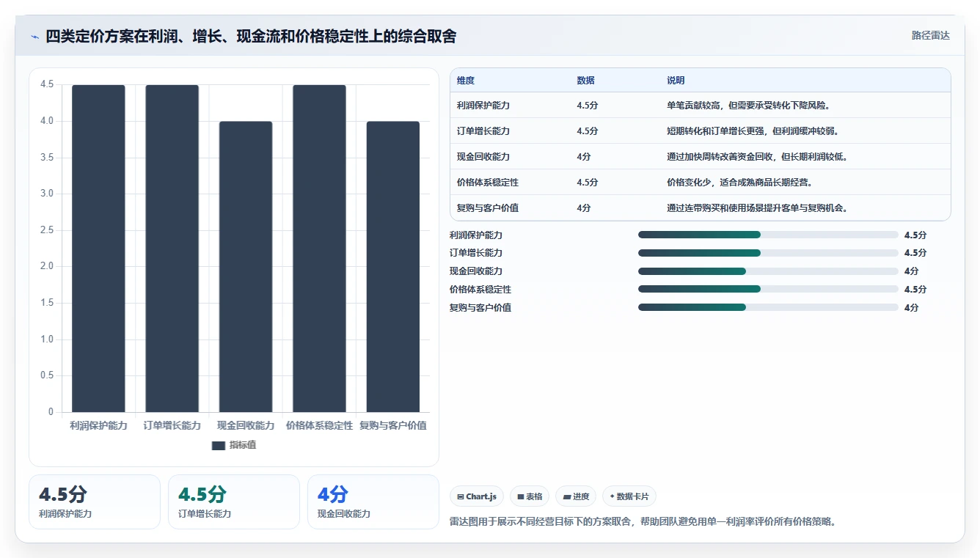Screen dimensions: 980x558
Task: Click the 订单增长能力 x-axis label
Action: coord(172,425)
